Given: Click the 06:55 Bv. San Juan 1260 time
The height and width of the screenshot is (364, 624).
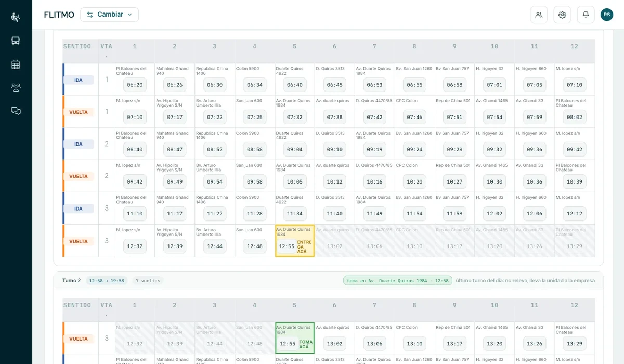Looking at the screenshot, I should click(414, 85).
